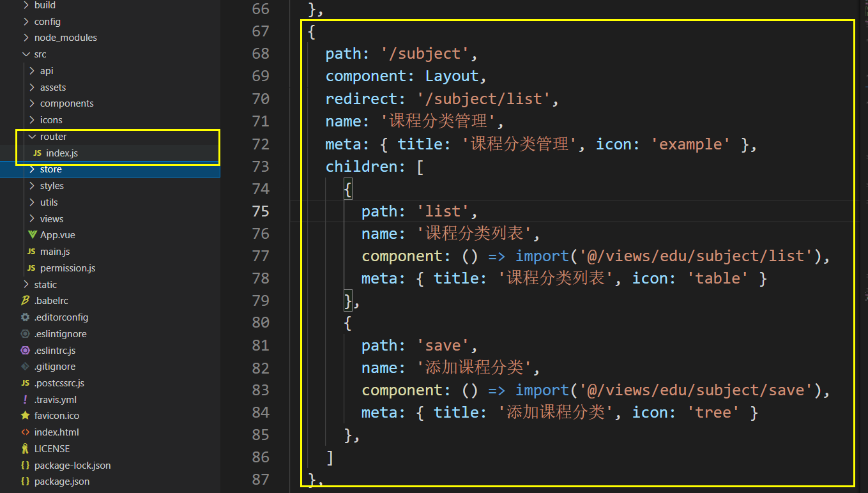Collapse the router folder
Viewport: 868px width, 493px height.
(32, 137)
